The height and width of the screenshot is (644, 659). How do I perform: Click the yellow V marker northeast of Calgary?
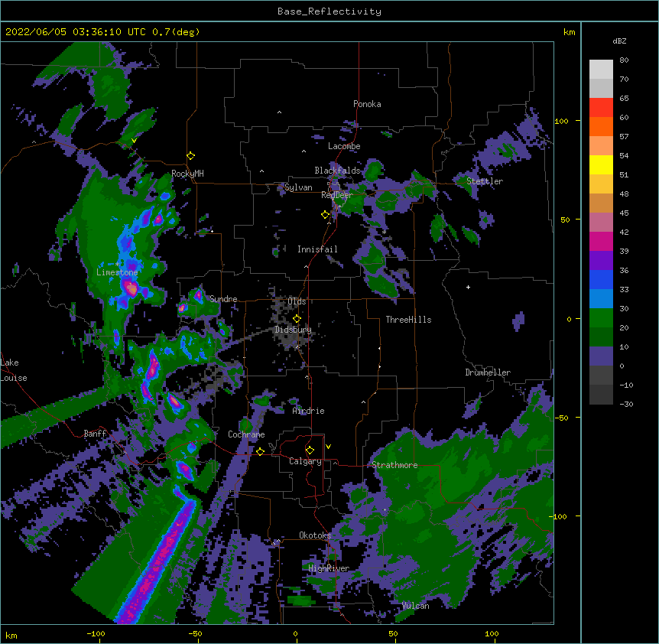click(x=328, y=447)
